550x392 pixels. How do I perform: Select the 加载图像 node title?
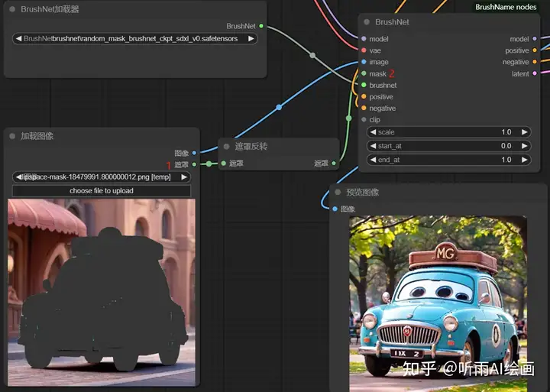click(37, 136)
